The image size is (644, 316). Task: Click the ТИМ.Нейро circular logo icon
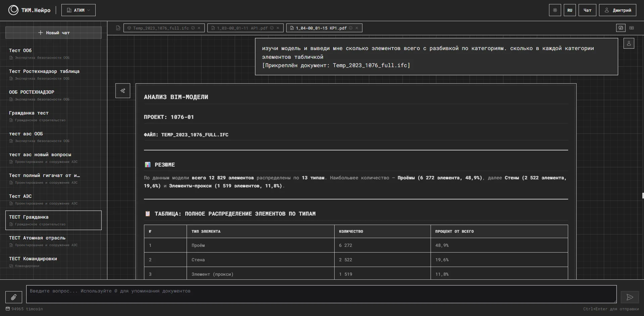[13, 10]
